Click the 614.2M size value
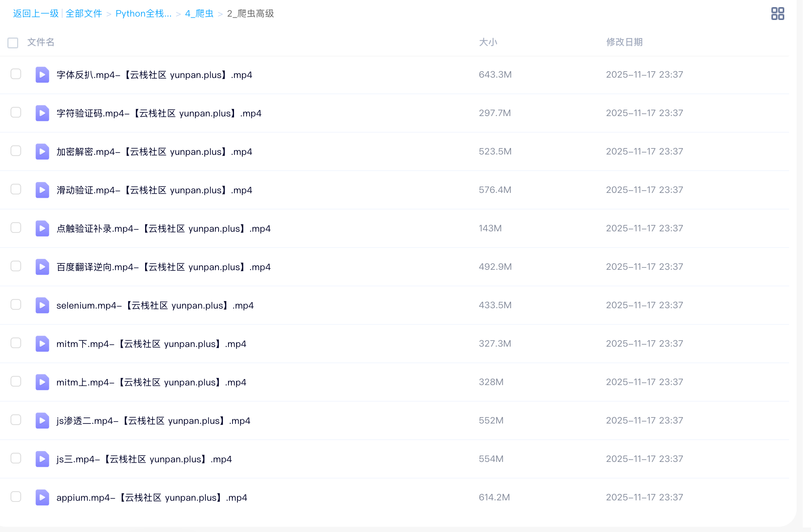Image resolution: width=811 pixels, height=532 pixels. pos(494,497)
